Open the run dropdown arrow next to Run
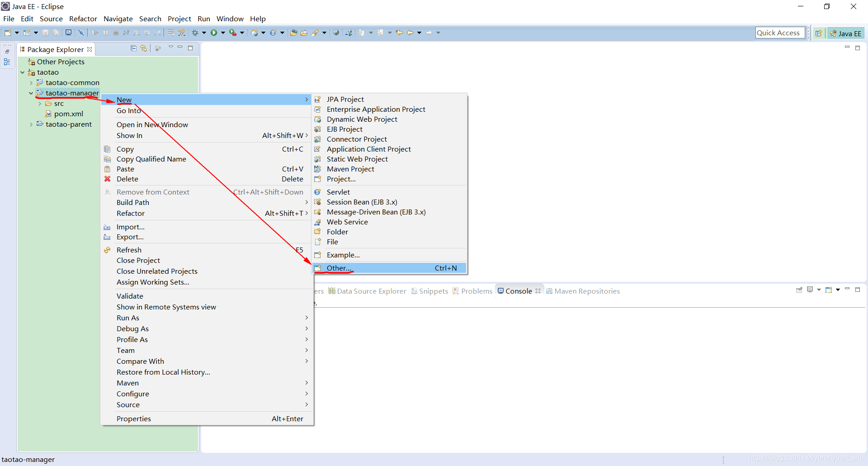Screen dimensions: 868x466 (223, 33)
